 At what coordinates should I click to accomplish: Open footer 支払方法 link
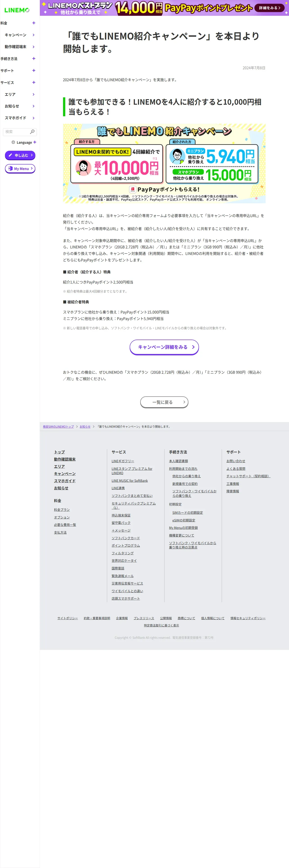click(x=60, y=532)
